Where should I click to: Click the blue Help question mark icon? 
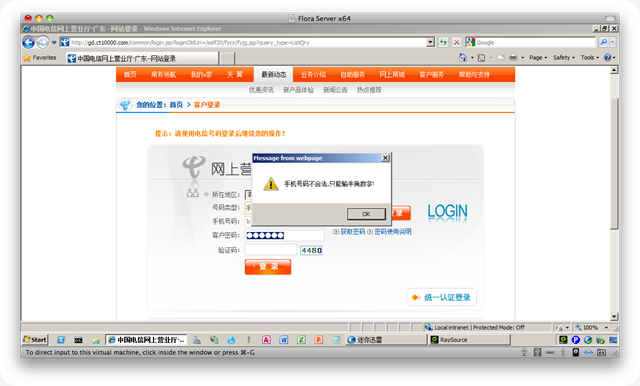608,58
